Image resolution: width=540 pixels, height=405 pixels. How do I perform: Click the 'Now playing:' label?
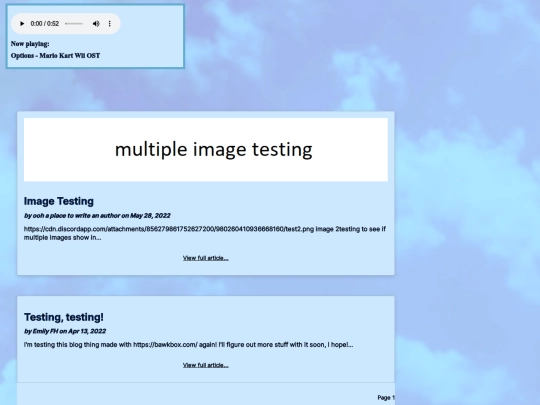[x=30, y=44]
